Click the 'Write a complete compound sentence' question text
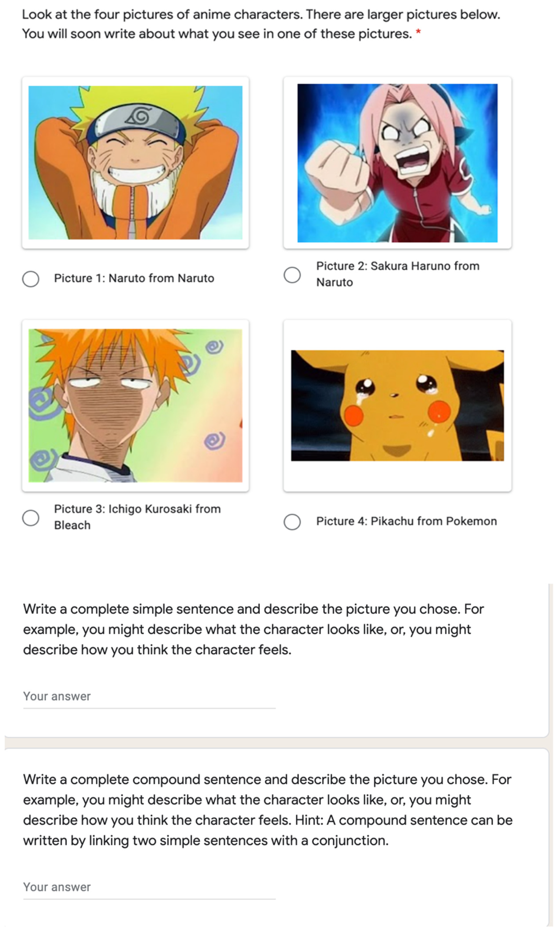 click(267, 810)
